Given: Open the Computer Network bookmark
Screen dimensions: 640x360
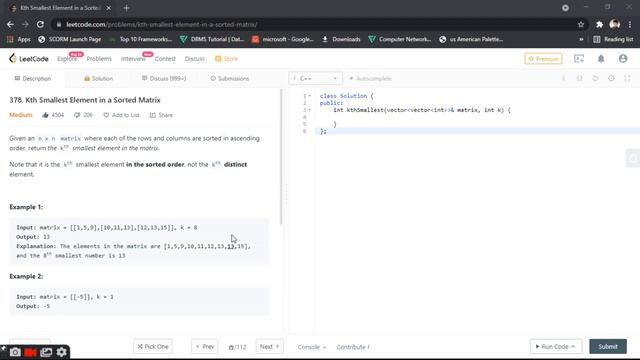Looking at the screenshot, I should [x=400, y=39].
